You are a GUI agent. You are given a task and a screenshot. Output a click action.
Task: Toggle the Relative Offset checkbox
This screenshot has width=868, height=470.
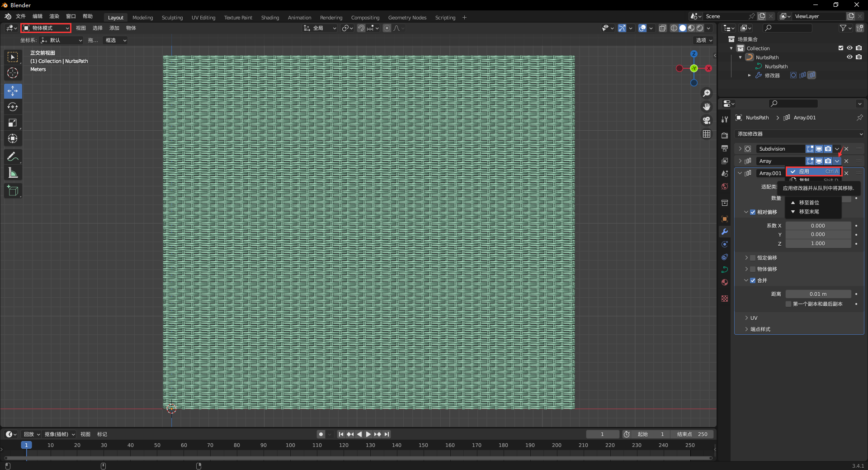point(753,212)
